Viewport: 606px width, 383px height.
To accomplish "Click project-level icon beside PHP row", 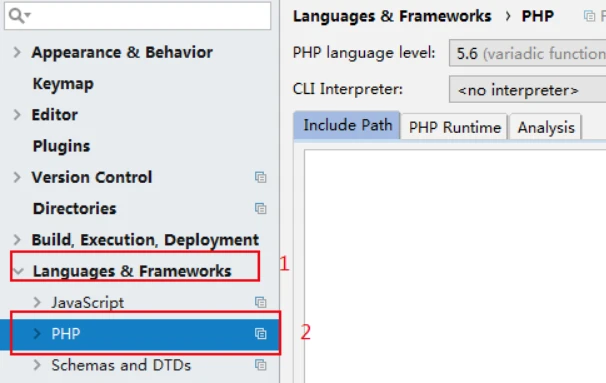I will (260, 334).
